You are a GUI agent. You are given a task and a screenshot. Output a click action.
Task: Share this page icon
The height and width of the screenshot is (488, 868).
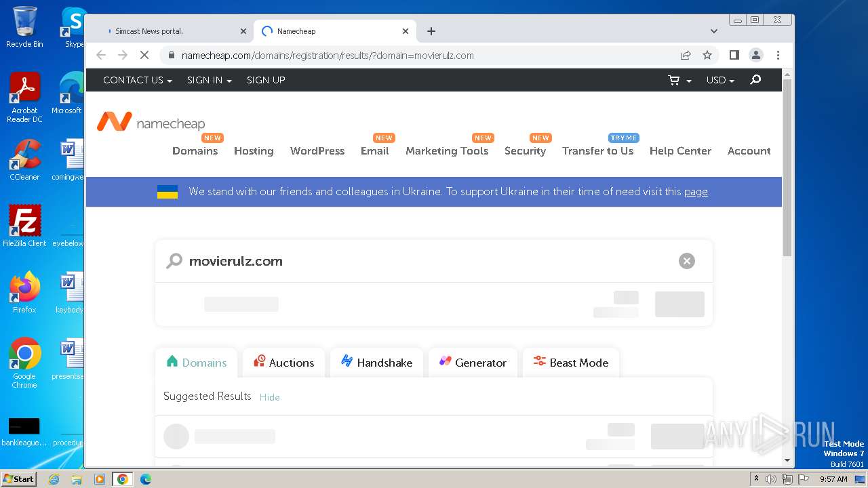(686, 56)
